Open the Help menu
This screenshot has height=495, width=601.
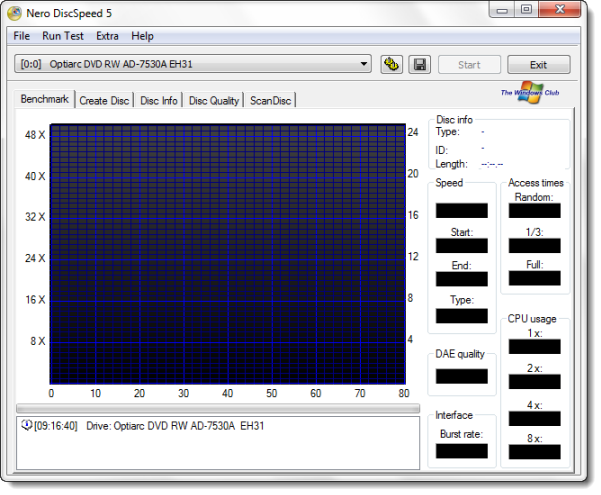coord(143,36)
